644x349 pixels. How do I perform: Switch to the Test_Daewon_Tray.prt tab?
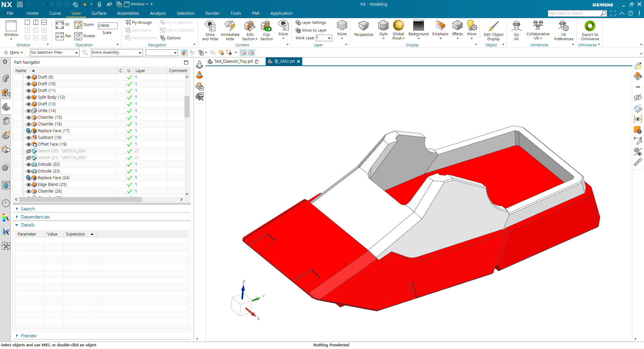(x=233, y=61)
